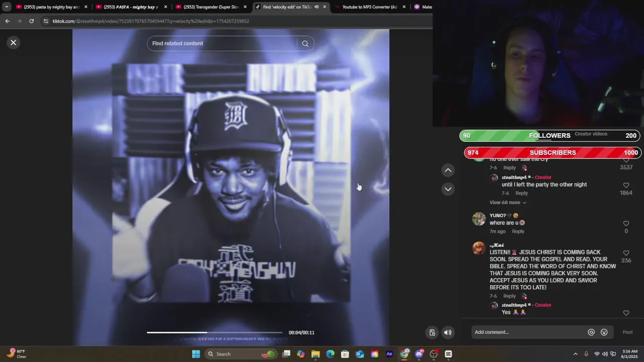
Task: Click the browser forward arrow
Action: click(19, 21)
